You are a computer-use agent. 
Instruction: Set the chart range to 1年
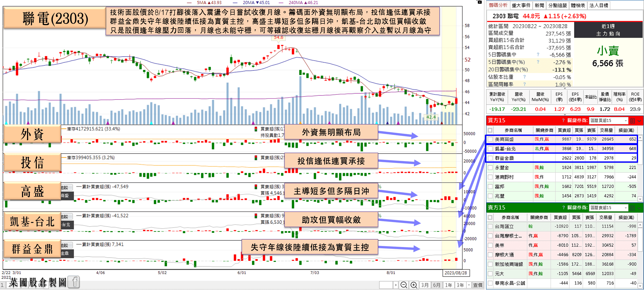(449, 285)
